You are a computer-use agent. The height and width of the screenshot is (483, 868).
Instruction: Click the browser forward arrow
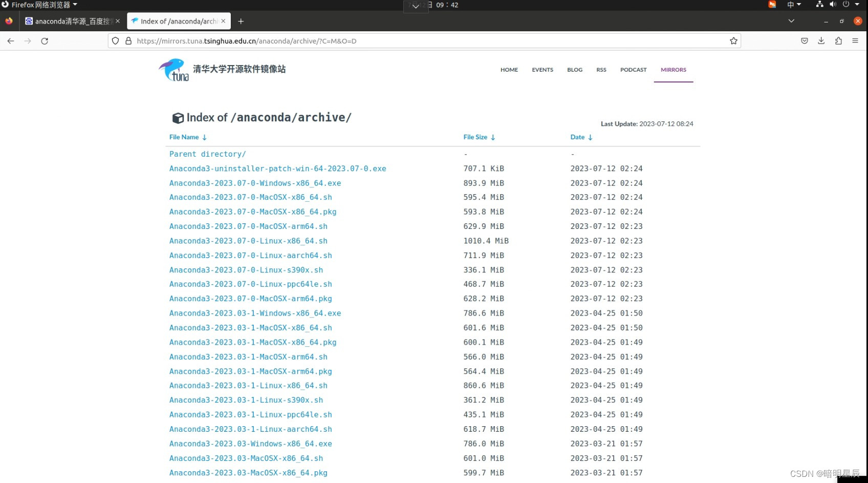[28, 41]
